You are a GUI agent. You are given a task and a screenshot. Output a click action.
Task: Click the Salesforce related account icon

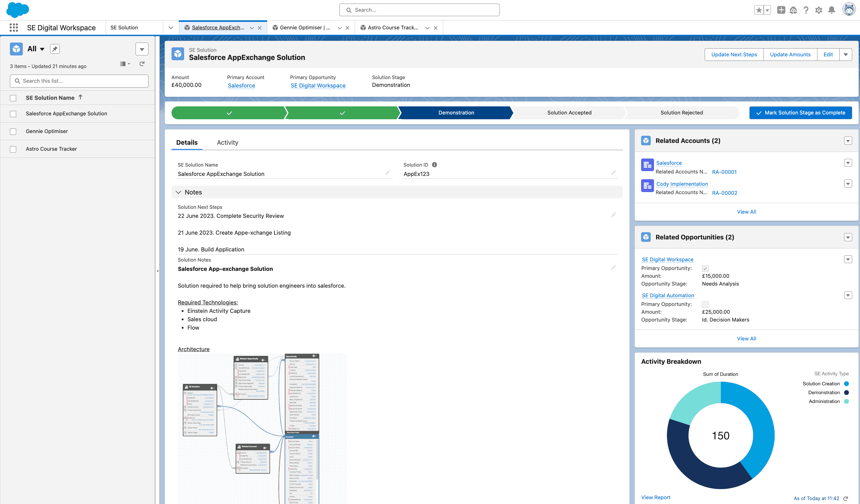pyautogui.click(x=647, y=165)
